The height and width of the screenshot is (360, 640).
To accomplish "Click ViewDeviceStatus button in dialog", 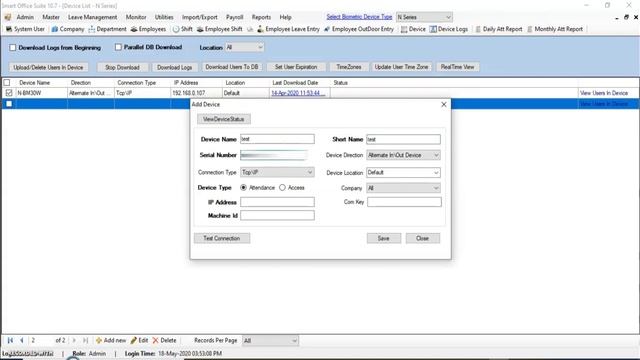I will pyautogui.click(x=224, y=119).
